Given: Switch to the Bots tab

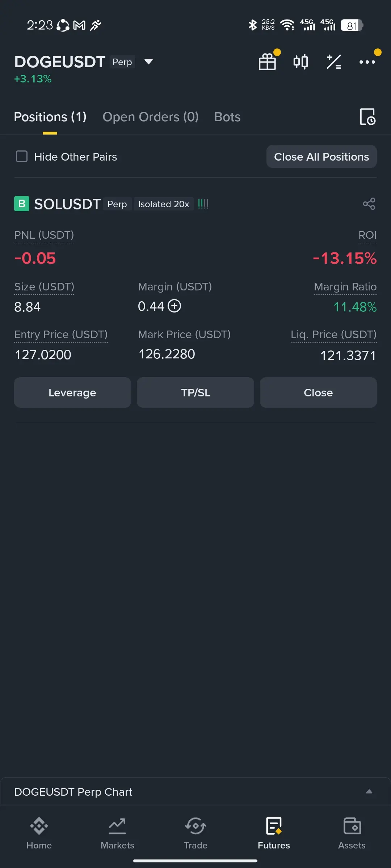Looking at the screenshot, I should (227, 117).
